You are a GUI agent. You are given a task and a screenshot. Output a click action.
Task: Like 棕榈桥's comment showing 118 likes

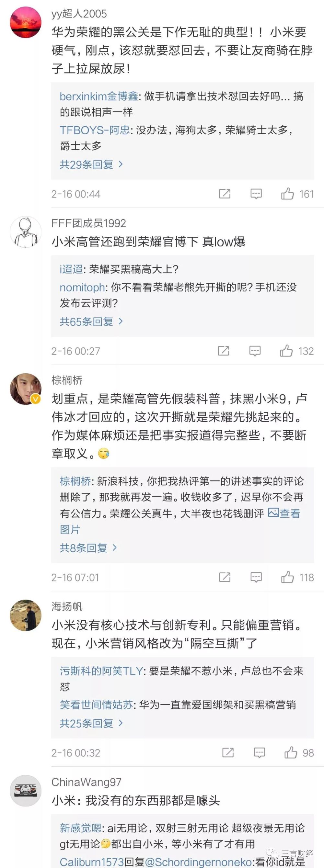(288, 577)
